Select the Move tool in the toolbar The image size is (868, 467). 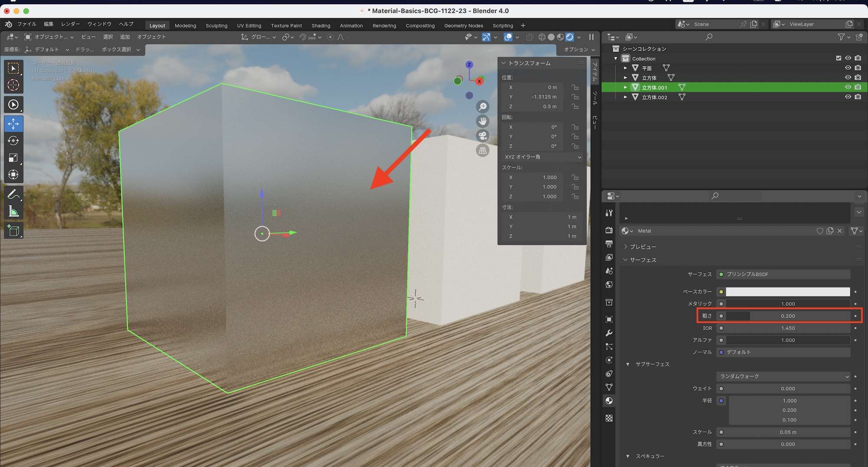pyautogui.click(x=13, y=124)
